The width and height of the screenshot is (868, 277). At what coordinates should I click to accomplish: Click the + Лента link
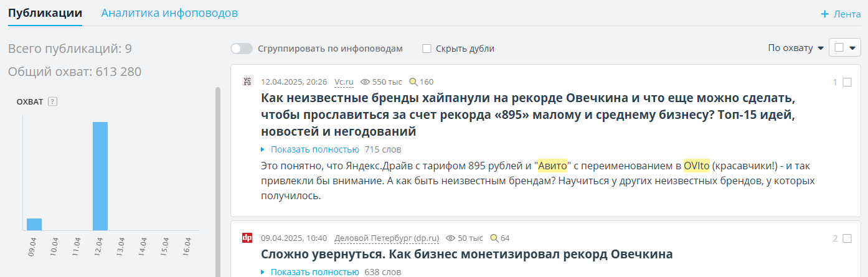841,14
